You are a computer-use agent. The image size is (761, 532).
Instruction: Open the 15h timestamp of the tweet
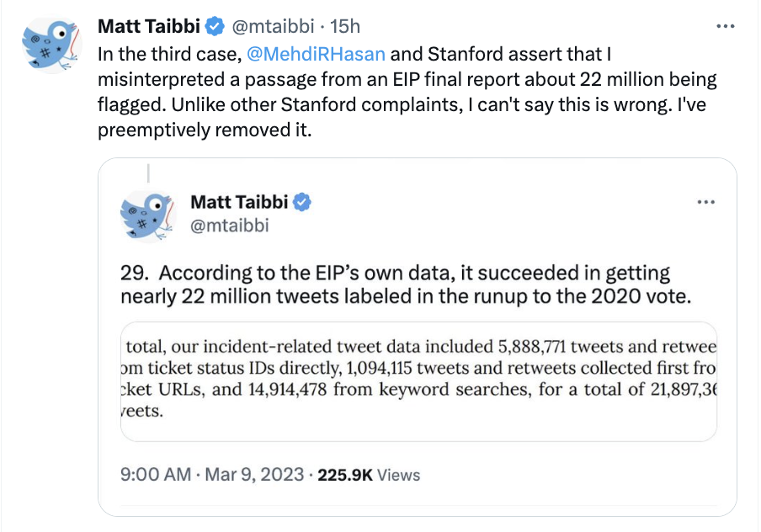(345, 26)
